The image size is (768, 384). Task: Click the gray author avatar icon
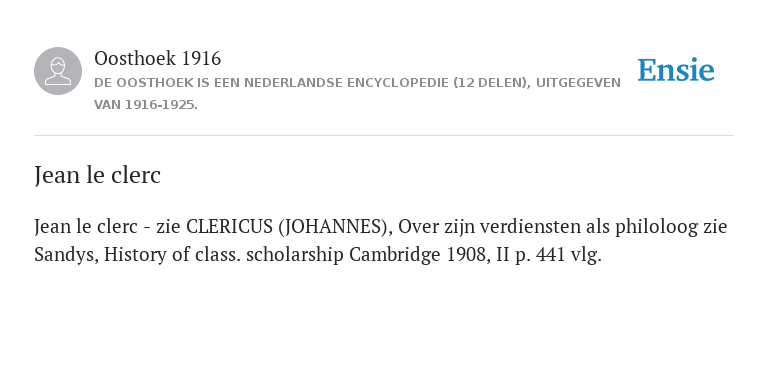[58, 71]
